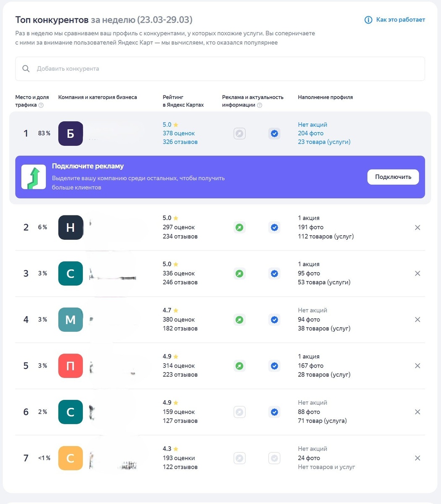441x504 pixels.
Task: Select the '380 оценок' text in row 4
Action: [x=179, y=320]
